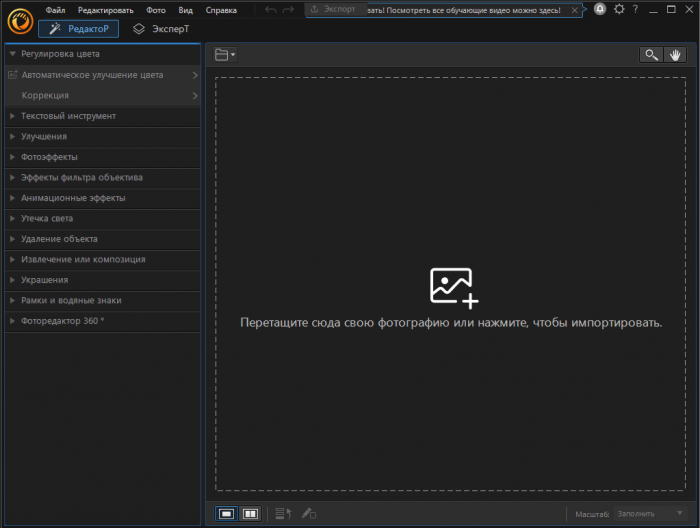This screenshot has height=528, width=700.
Task: Open the Файл menu
Action: [x=55, y=10]
